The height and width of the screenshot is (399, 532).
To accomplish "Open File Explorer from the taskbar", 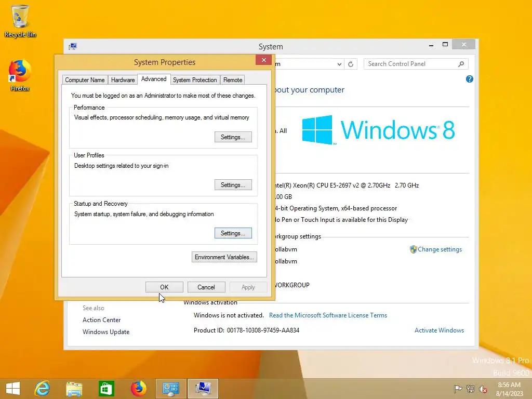I will point(74,389).
